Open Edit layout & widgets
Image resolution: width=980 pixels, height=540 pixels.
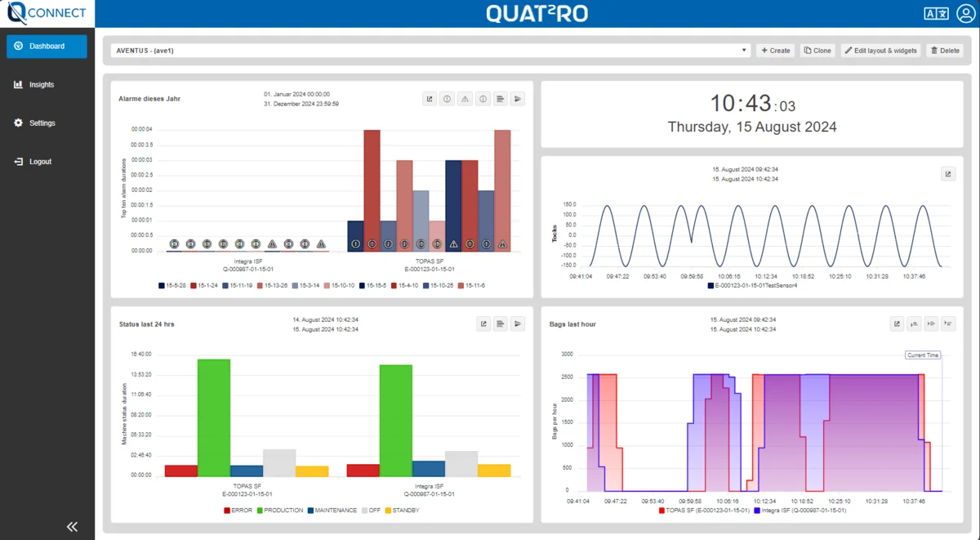point(881,51)
